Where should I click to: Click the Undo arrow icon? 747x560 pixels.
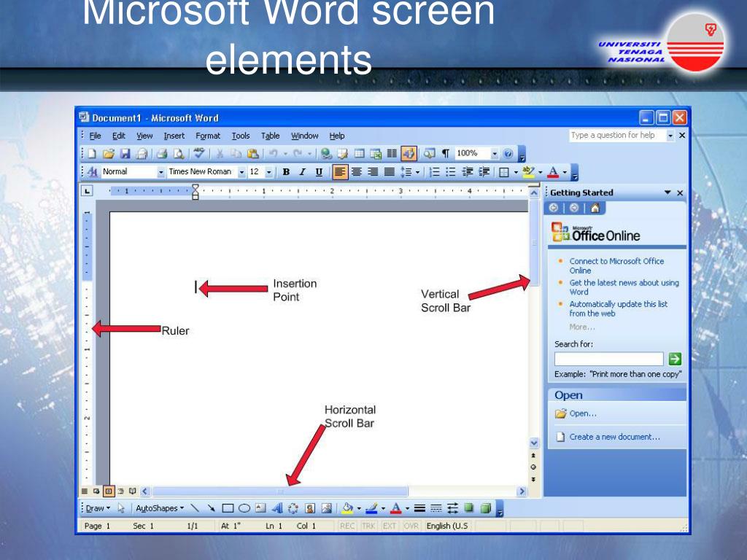[x=274, y=153]
